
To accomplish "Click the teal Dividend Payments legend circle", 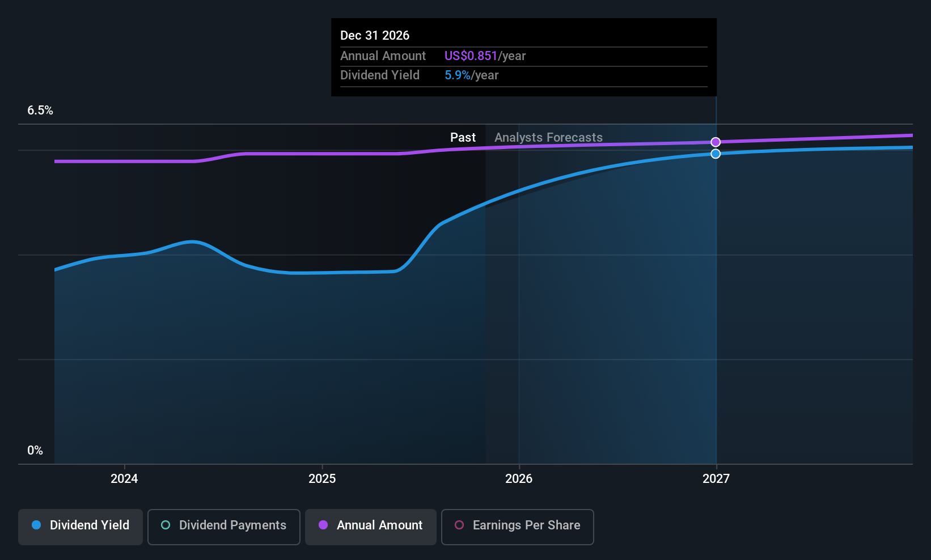I will point(166,525).
